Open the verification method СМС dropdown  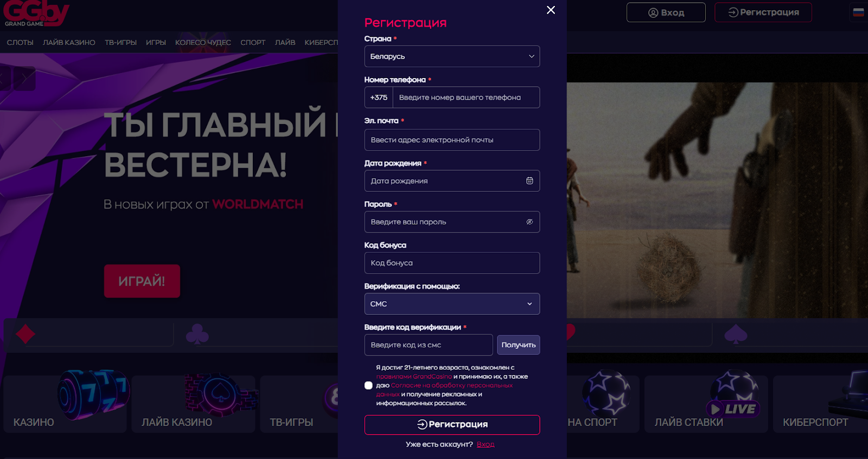tap(452, 304)
